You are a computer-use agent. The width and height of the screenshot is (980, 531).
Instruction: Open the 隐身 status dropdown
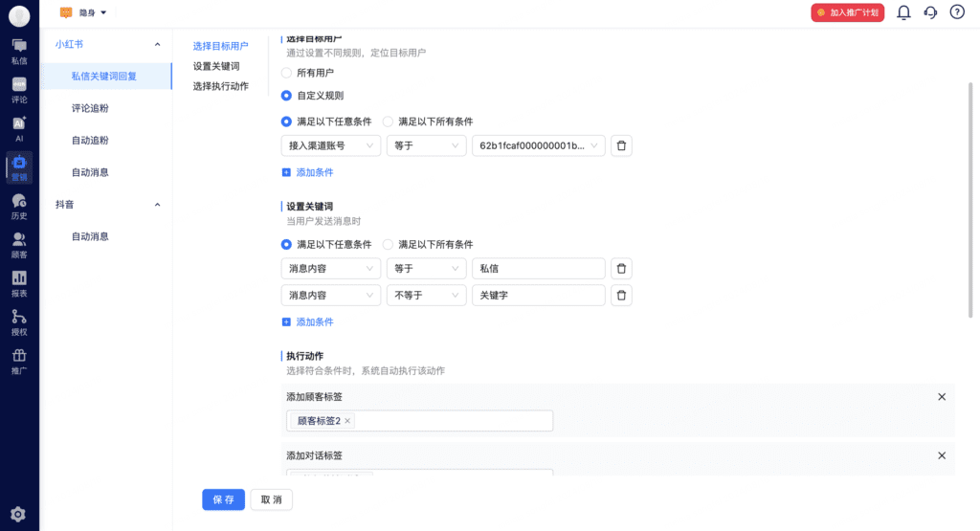coord(93,12)
